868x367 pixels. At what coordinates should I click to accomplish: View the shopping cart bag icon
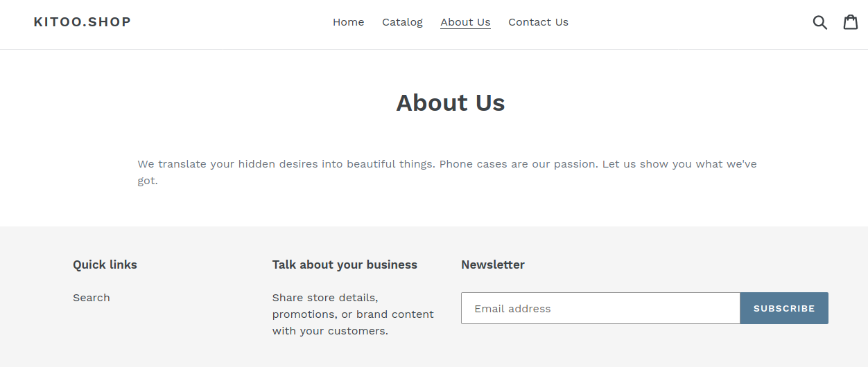(851, 22)
